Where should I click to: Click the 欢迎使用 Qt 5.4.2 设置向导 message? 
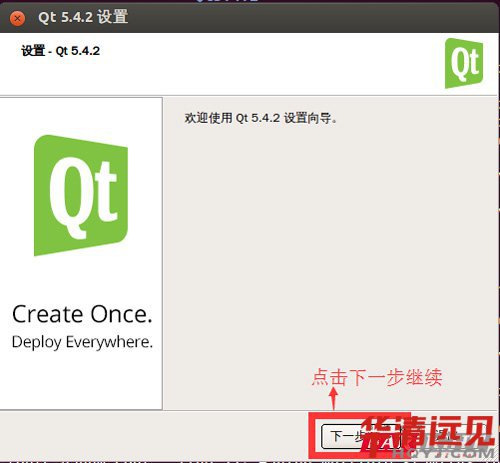(x=261, y=118)
